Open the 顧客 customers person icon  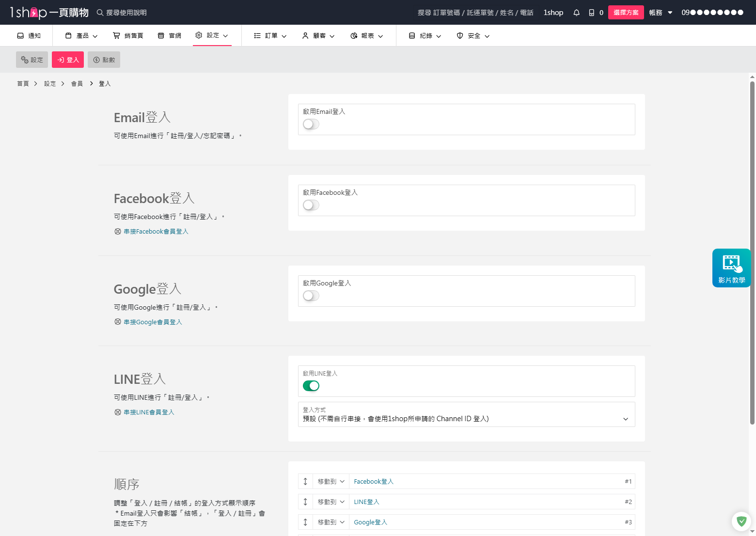tap(305, 35)
